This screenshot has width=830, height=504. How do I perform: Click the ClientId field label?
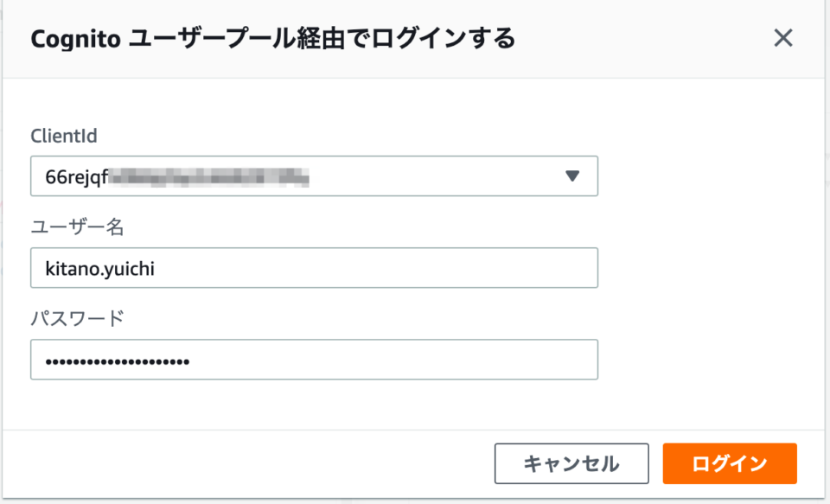coord(63,136)
